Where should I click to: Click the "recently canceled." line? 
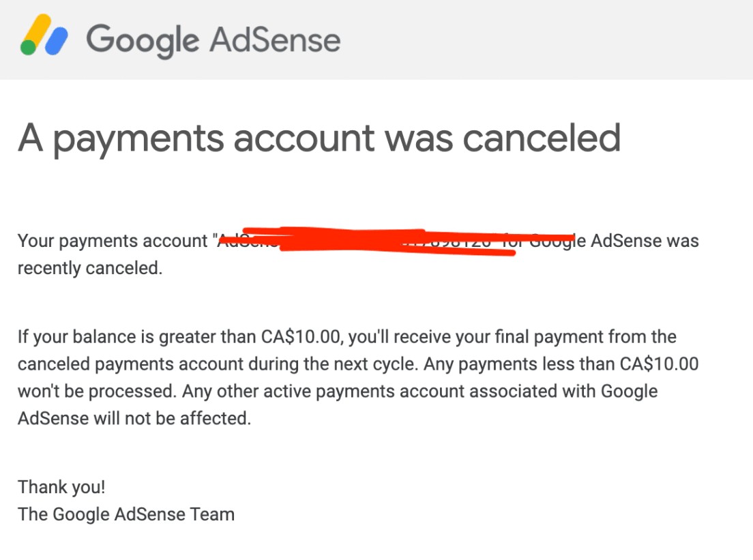click(x=90, y=268)
